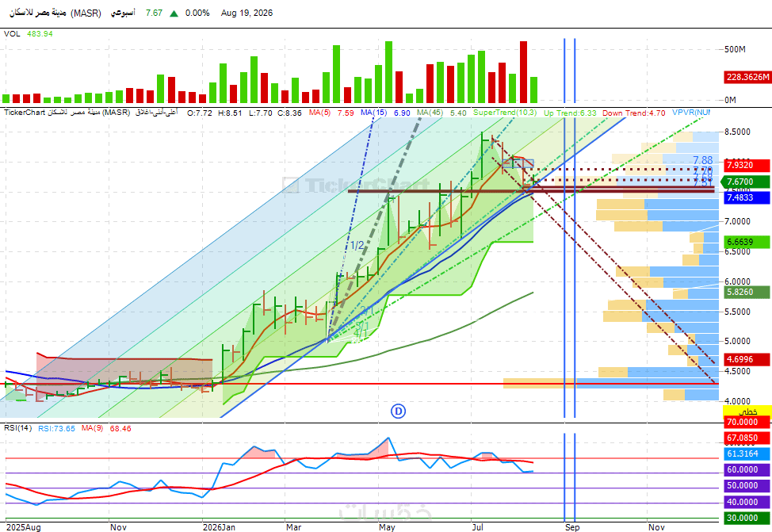This screenshot has height=532, width=772.
Task: Click the red 228.3626M volume tag
Action: 747,78
